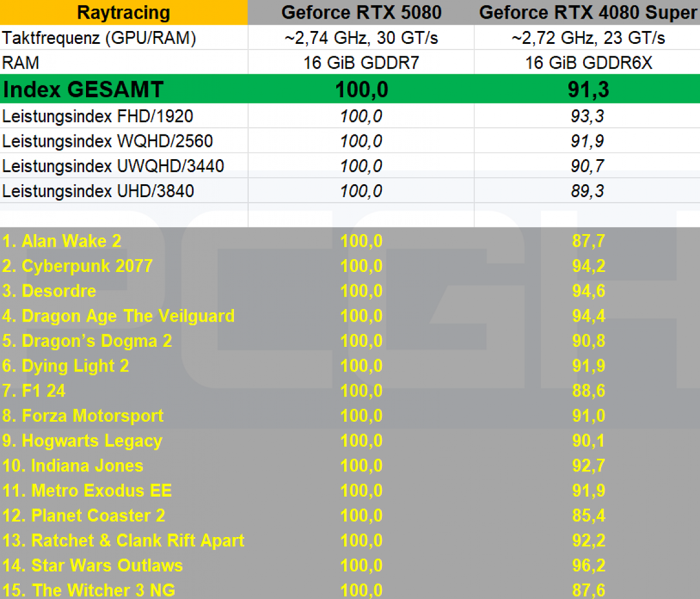Click Dragon Age Veilguard value 94,4

[x=588, y=316]
